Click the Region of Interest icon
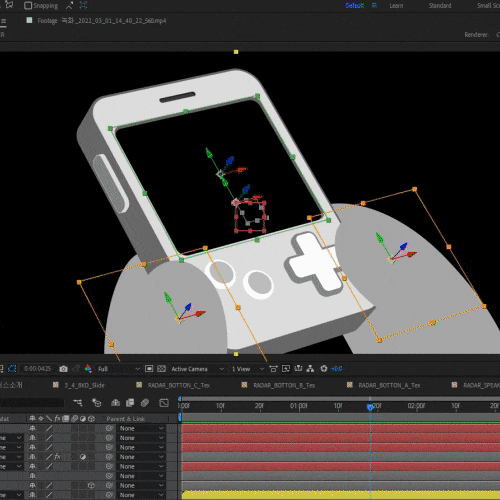500x500 pixels. pos(149,369)
